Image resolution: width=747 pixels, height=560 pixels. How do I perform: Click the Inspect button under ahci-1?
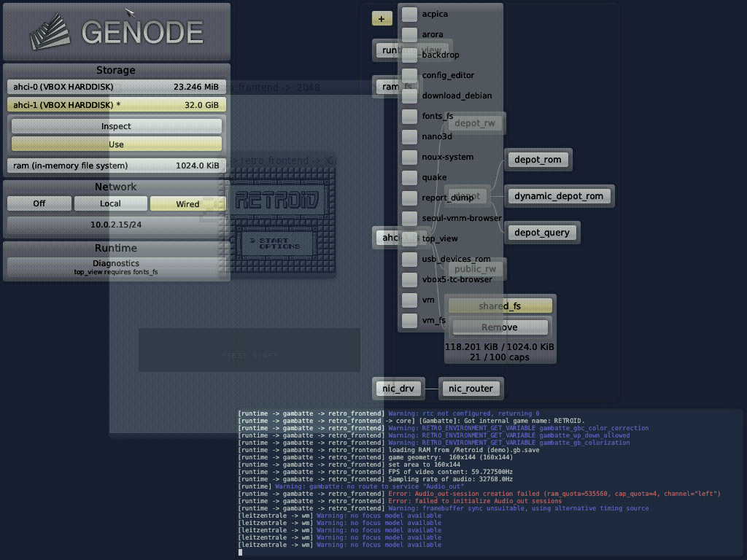coord(116,126)
